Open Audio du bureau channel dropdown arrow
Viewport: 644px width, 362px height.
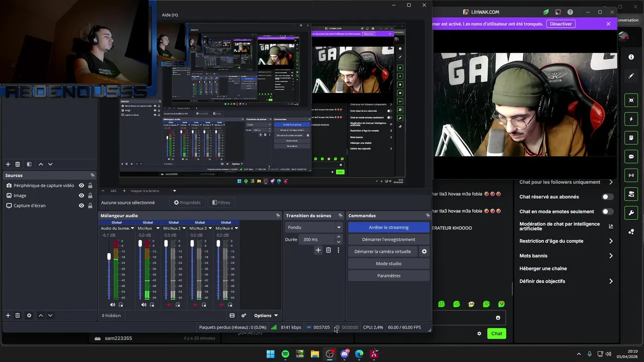133,228
